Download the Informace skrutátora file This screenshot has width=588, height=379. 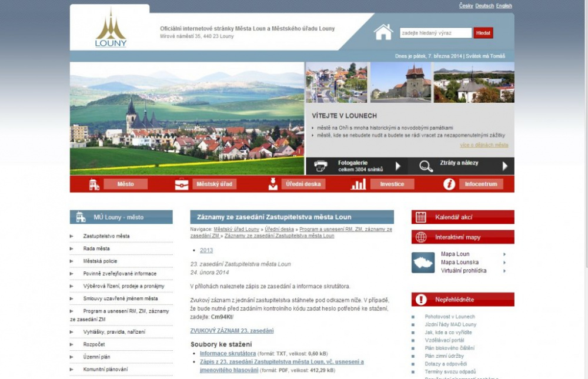click(228, 354)
